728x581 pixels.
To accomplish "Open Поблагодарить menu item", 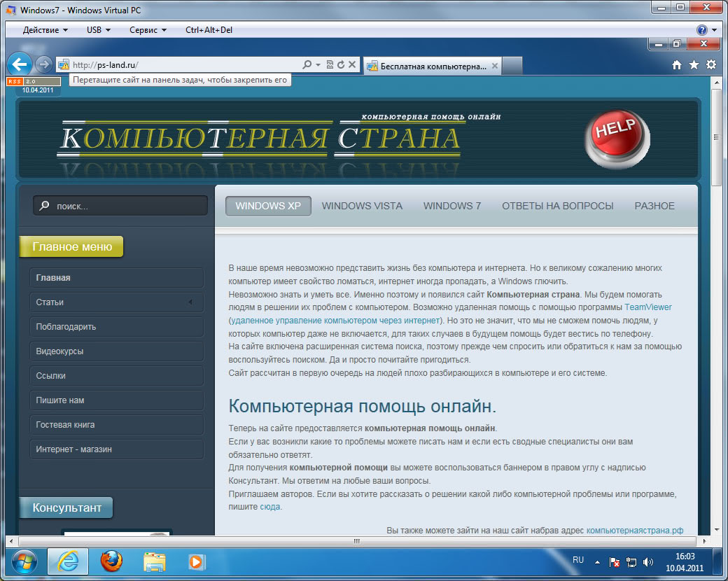I will tap(116, 327).
